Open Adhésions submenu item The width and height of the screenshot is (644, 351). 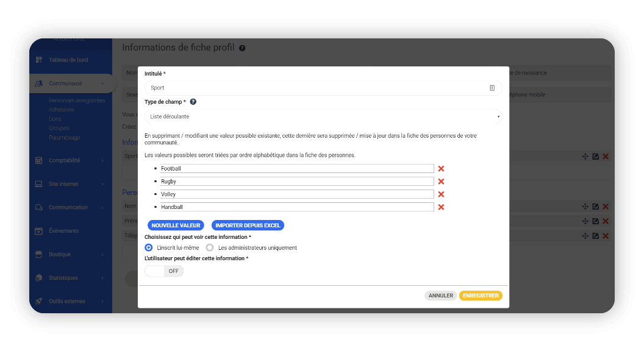click(x=61, y=110)
